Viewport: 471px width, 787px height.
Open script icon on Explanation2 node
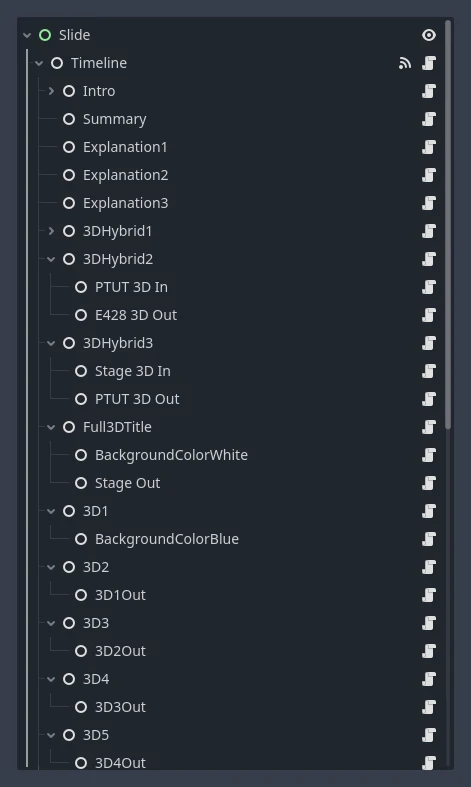[x=429, y=175]
